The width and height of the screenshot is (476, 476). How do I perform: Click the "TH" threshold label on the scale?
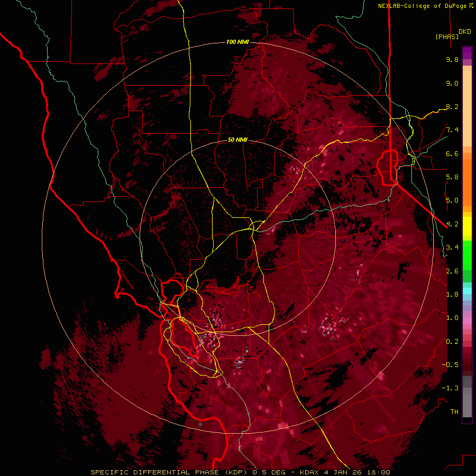tap(454, 412)
